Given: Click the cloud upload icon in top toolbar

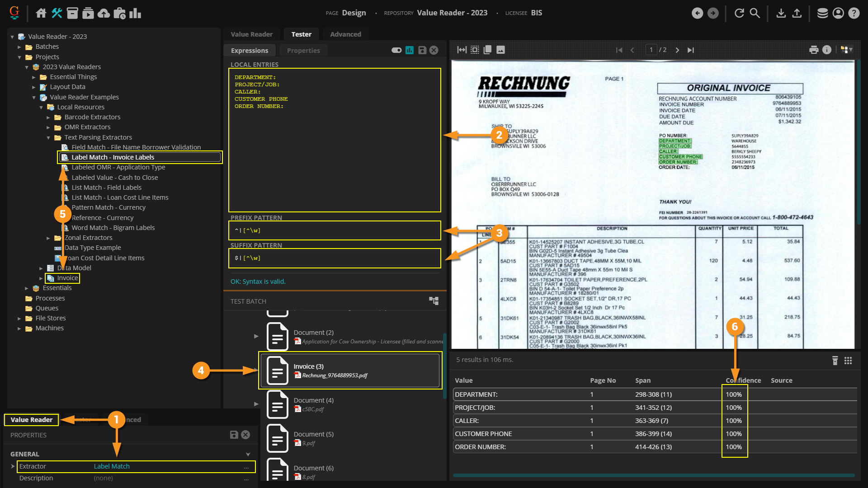Looking at the screenshot, I should pyautogui.click(x=104, y=13).
